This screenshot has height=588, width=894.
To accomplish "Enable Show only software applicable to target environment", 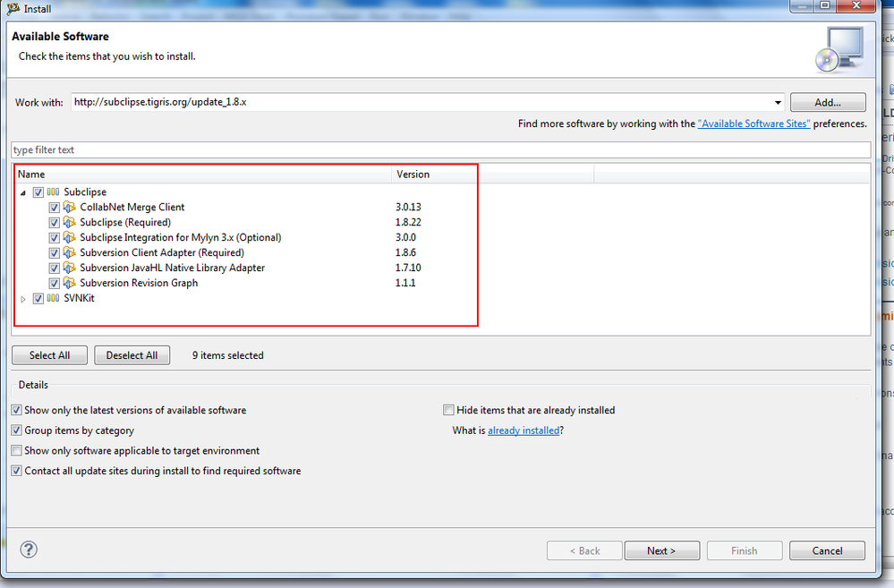I will click(16, 450).
